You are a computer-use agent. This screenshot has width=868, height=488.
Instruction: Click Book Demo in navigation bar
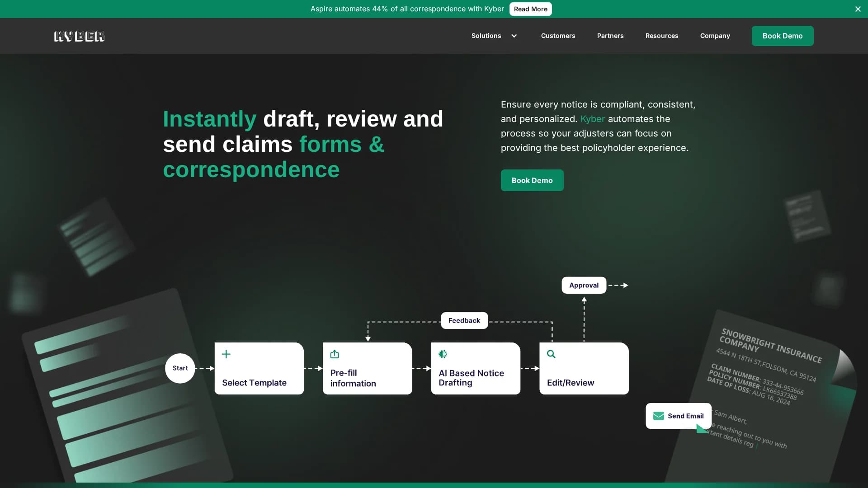782,36
